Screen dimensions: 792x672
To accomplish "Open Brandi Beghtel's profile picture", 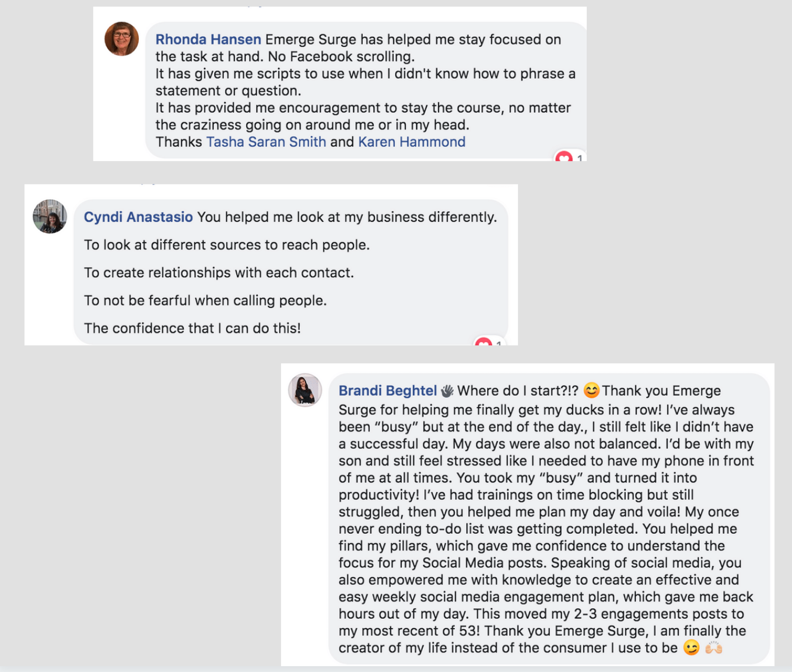I will coord(305,390).
